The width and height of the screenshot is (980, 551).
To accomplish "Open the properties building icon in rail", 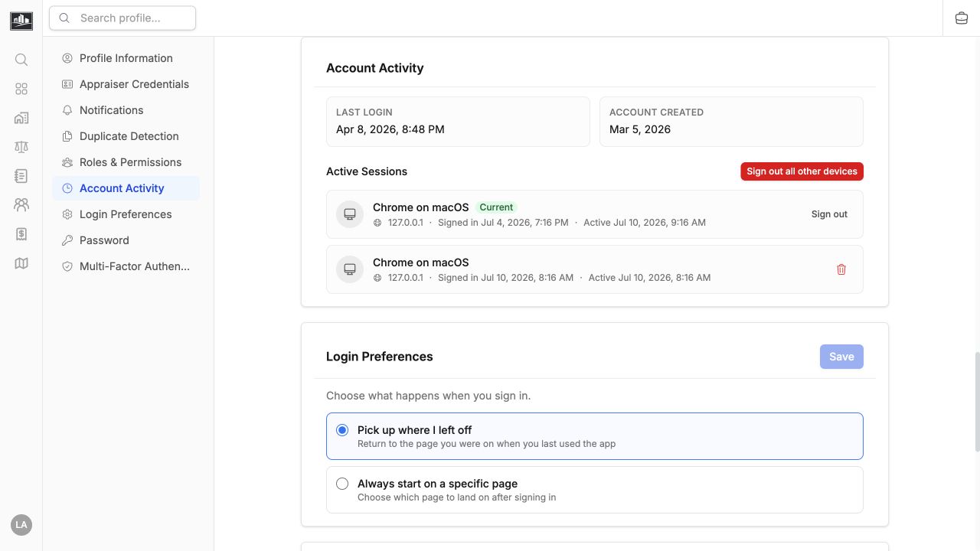I will pos(21,118).
